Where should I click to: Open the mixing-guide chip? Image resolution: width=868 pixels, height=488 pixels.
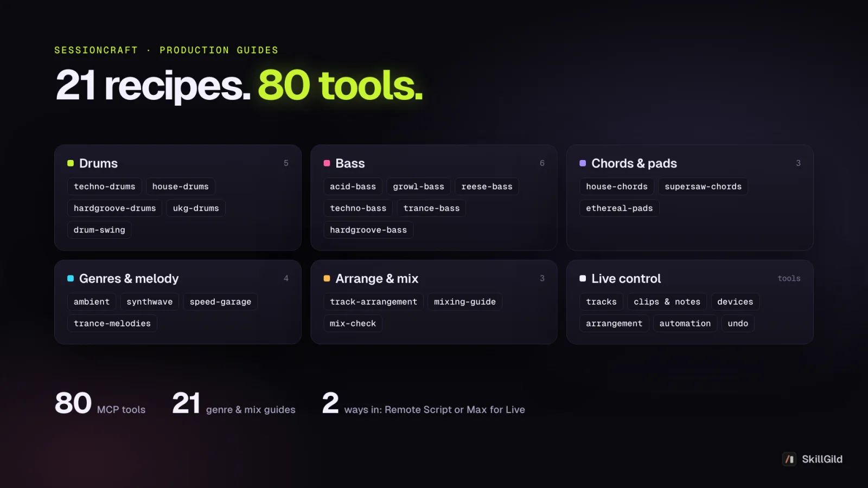pyautogui.click(x=465, y=301)
